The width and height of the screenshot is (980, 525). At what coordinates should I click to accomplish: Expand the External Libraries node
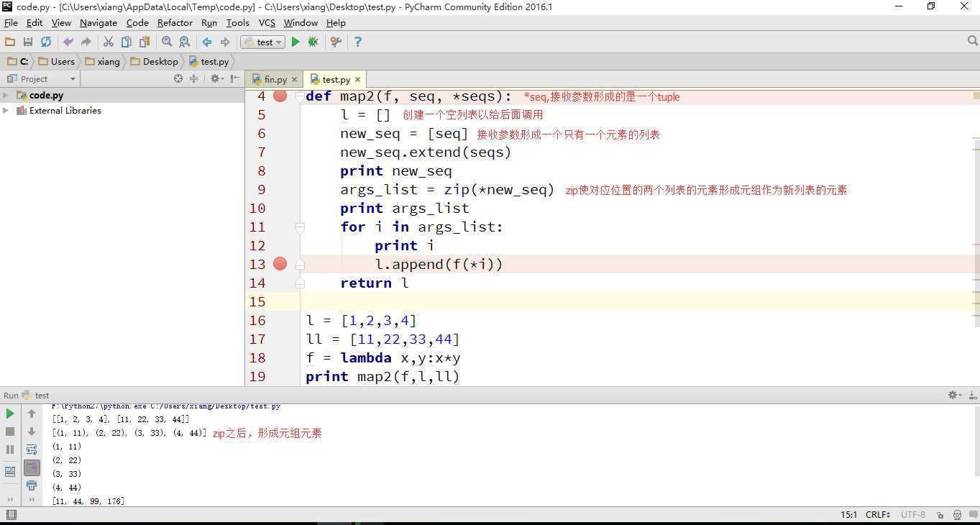6,111
